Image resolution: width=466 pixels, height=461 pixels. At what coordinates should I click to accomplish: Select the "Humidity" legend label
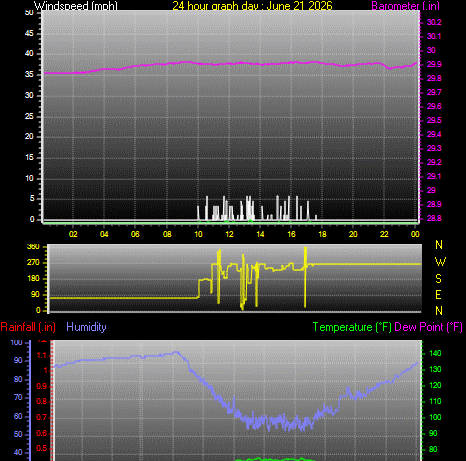point(86,327)
